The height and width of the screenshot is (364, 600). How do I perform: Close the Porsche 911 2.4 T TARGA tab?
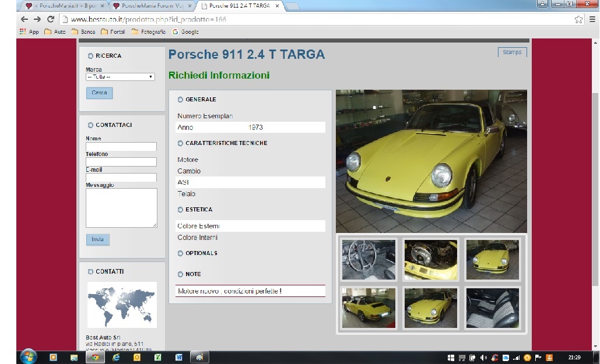[277, 6]
